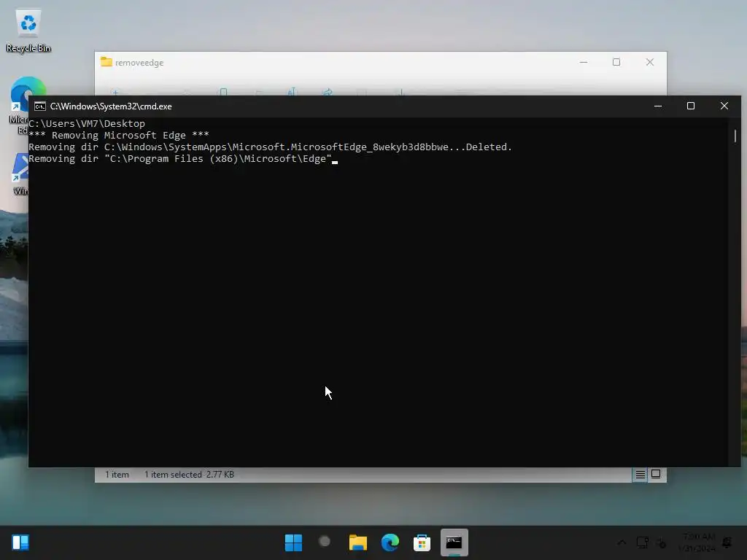Close the removeedge Explorer window
This screenshot has height=560, width=747.
click(x=650, y=63)
